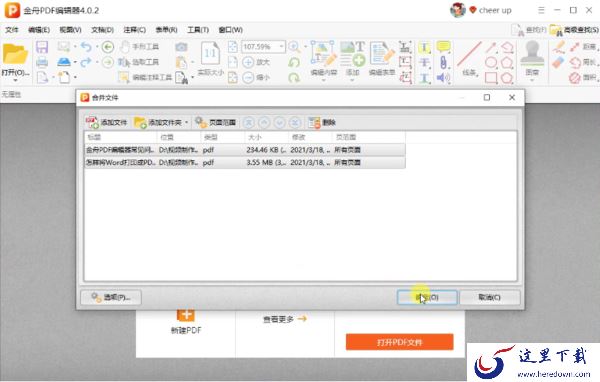Select the 选取工具 (select tool)

(139, 62)
